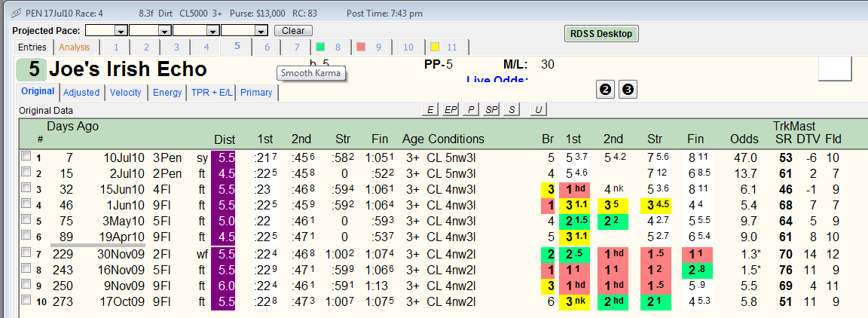This screenshot has height=318, width=868.
Task: Click the horse name Joe's Irish Echo
Action: click(x=128, y=69)
